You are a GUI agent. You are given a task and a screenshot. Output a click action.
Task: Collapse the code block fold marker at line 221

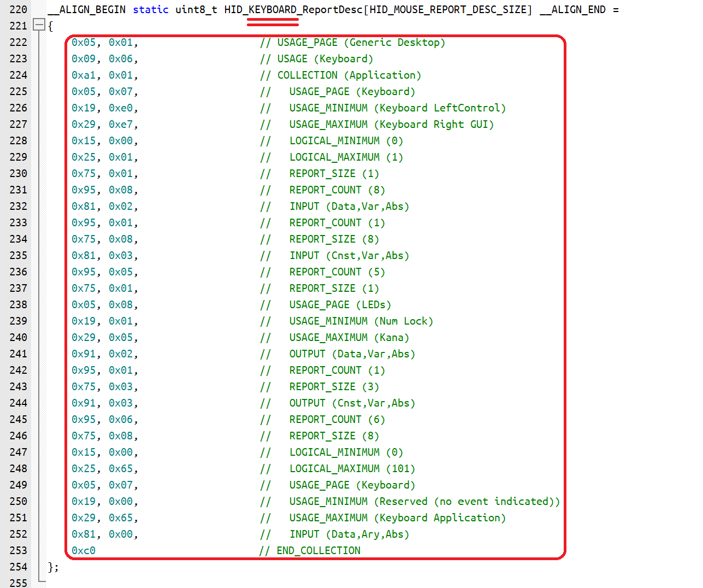(x=39, y=25)
